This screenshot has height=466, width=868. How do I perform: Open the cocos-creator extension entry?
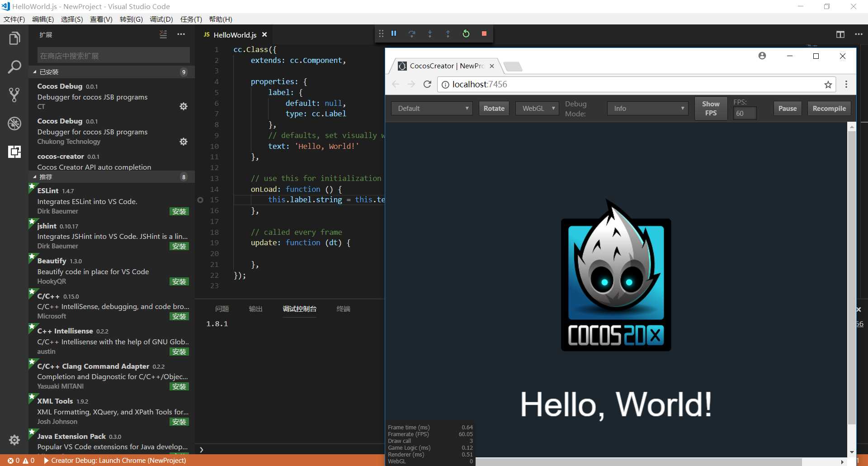coord(111,162)
